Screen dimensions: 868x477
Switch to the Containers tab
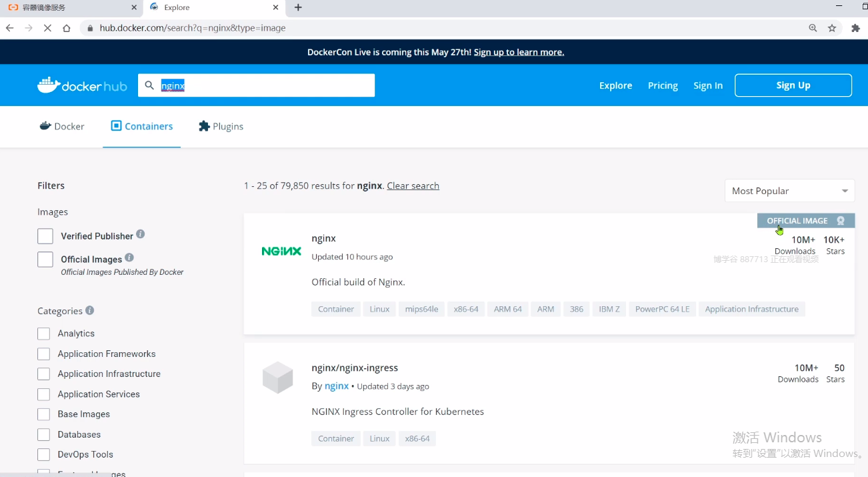click(141, 126)
